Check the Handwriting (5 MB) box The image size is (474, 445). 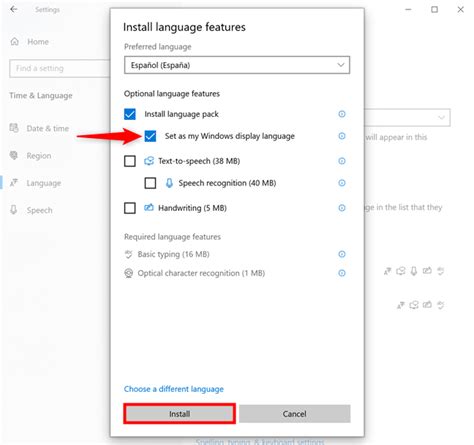pyautogui.click(x=130, y=208)
